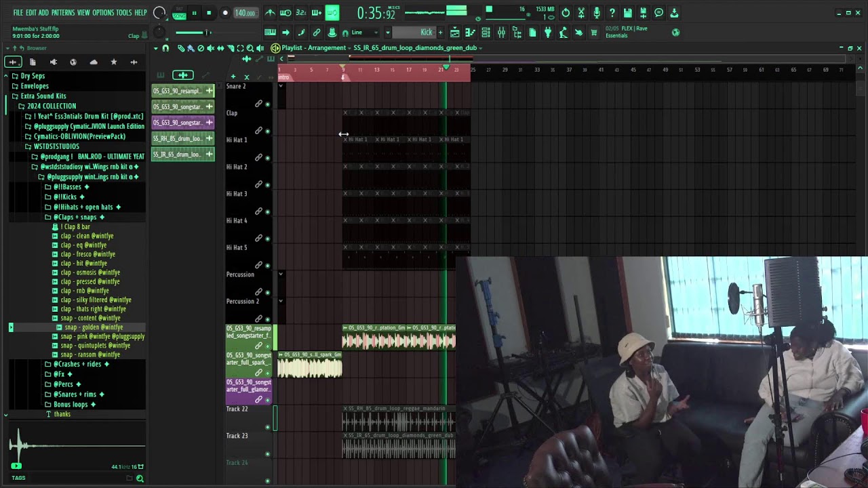868x488 pixels.
Task: Open the TOOLS menu
Action: click(x=124, y=13)
